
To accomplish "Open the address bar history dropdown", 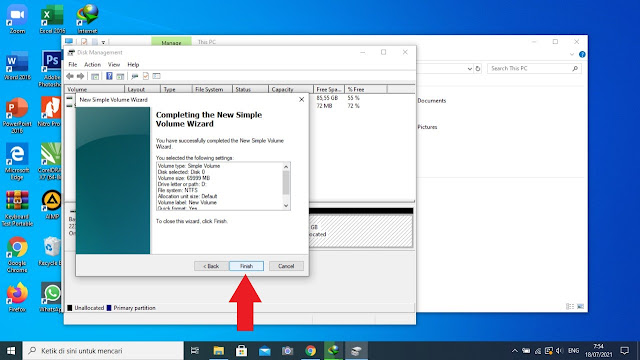I will (x=469, y=69).
